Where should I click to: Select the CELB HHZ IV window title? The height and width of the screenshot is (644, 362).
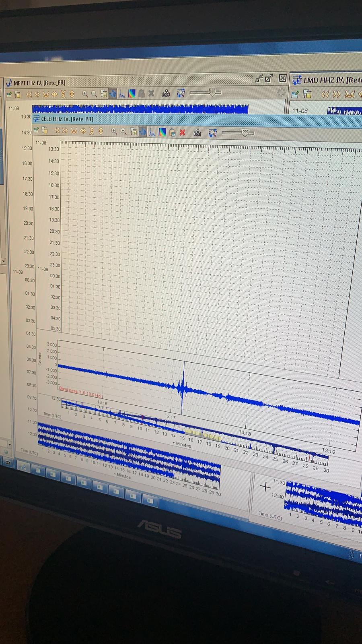tap(67, 119)
